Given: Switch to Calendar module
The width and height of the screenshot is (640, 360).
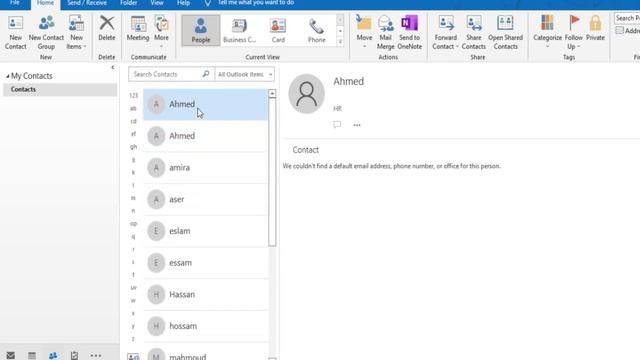Looking at the screenshot, I should tap(32, 355).
